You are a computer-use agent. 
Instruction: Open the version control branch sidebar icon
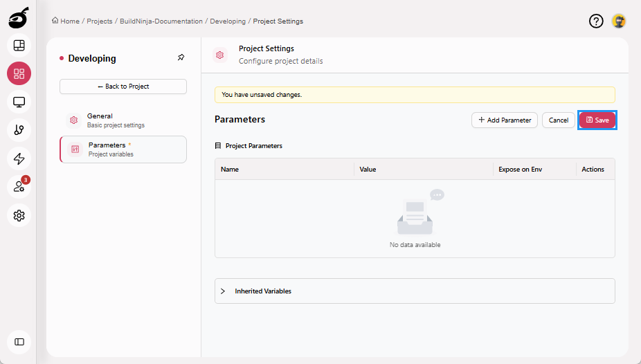(19, 130)
